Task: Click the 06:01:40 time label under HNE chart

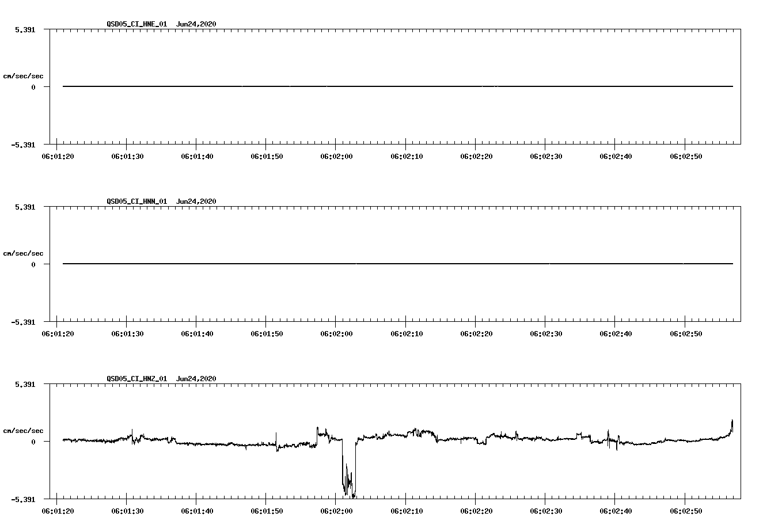Action: [197, 157]
